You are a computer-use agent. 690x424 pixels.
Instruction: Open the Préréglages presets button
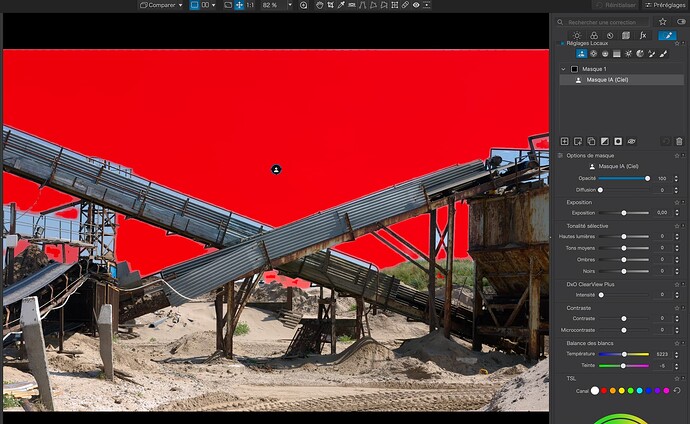point(665,5)
